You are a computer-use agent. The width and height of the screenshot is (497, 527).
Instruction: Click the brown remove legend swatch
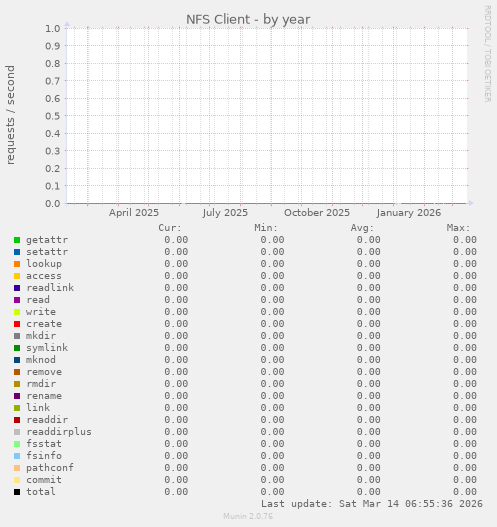tap(17, 372)
